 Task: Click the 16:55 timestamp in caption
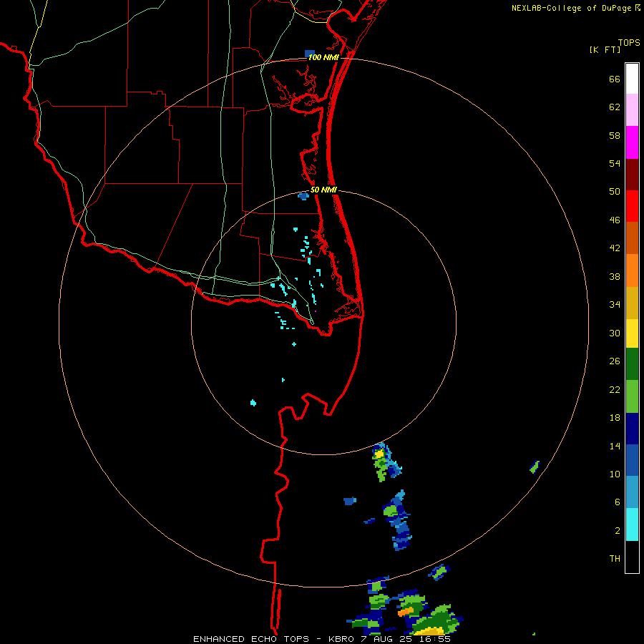tap(435, 639)
